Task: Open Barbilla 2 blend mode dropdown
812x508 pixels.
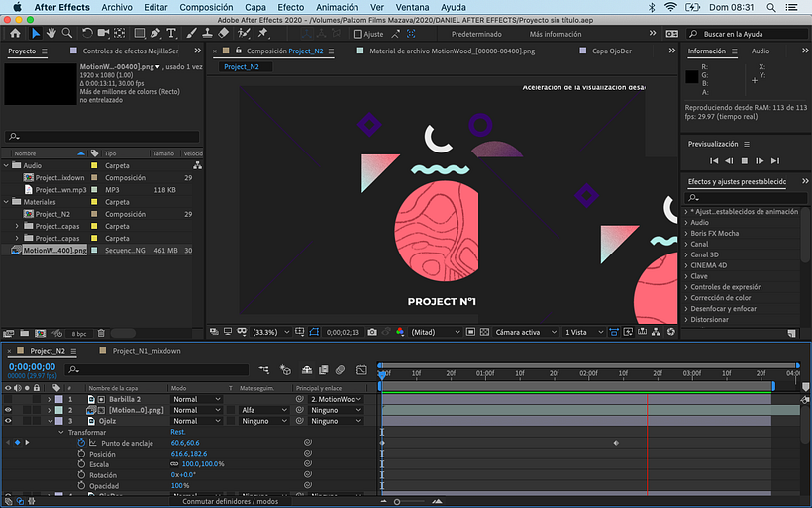Action: 197,399
